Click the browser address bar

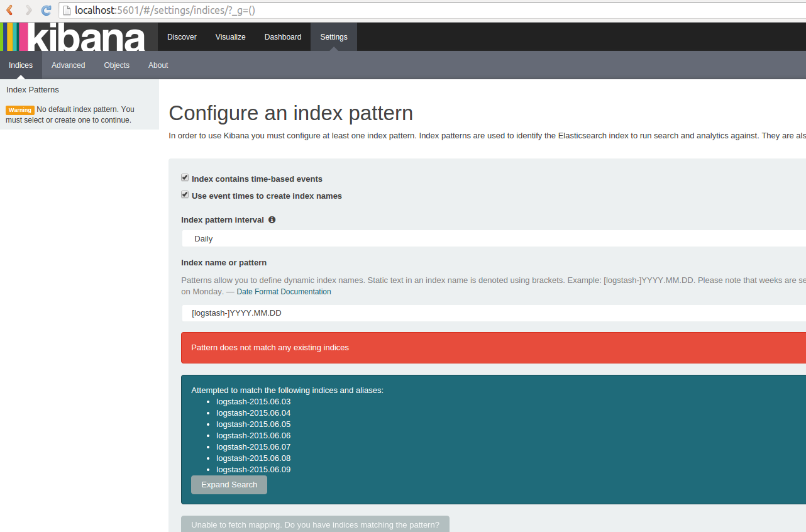coord(432,10)
